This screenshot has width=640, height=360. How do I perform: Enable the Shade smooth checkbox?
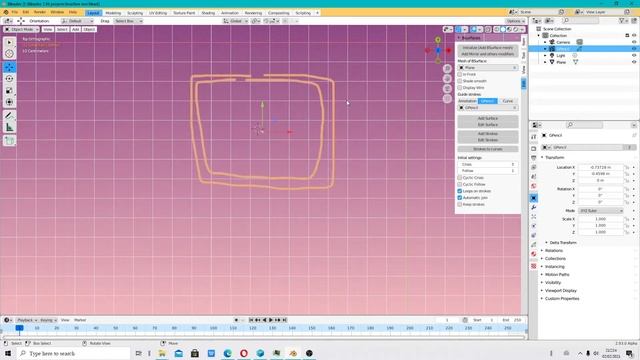click(460, 81)
